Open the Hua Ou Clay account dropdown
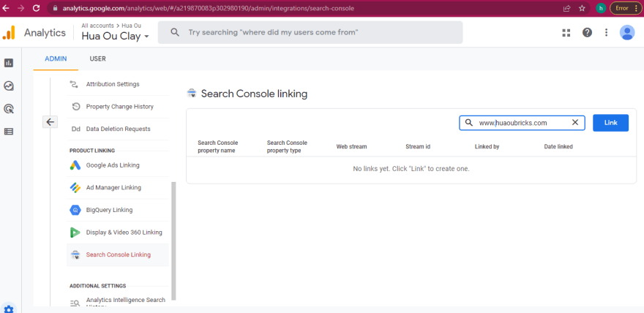Image resolution: width=644 pixels, height=313 pixels. click(116, 36)
